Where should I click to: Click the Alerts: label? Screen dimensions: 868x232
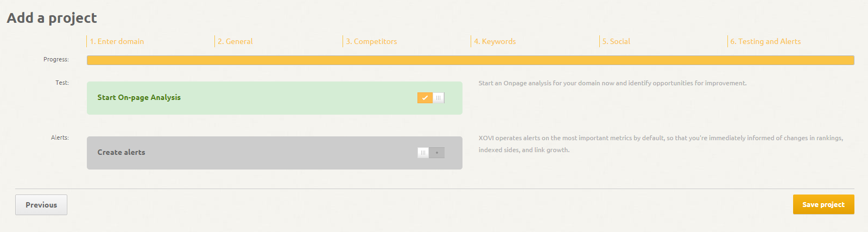(60, 137)
